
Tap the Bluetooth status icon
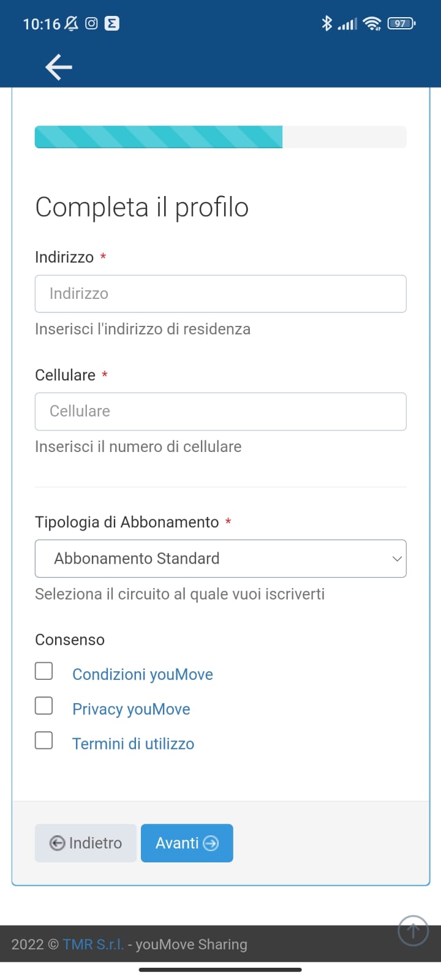click(x=326, y=24)
